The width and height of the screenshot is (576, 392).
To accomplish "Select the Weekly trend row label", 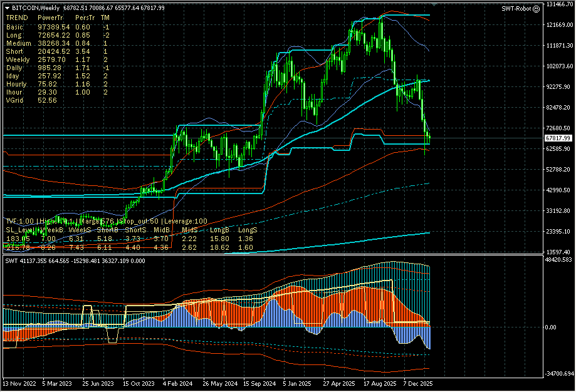I will point(18,60).
